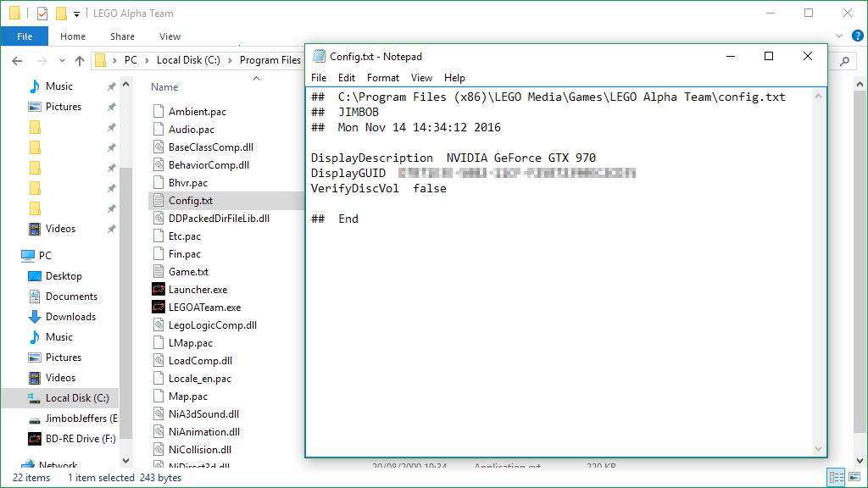Open recent locations dropdown arrow
Viewport: 868px width, 488px height.
(x=62, y=61)
